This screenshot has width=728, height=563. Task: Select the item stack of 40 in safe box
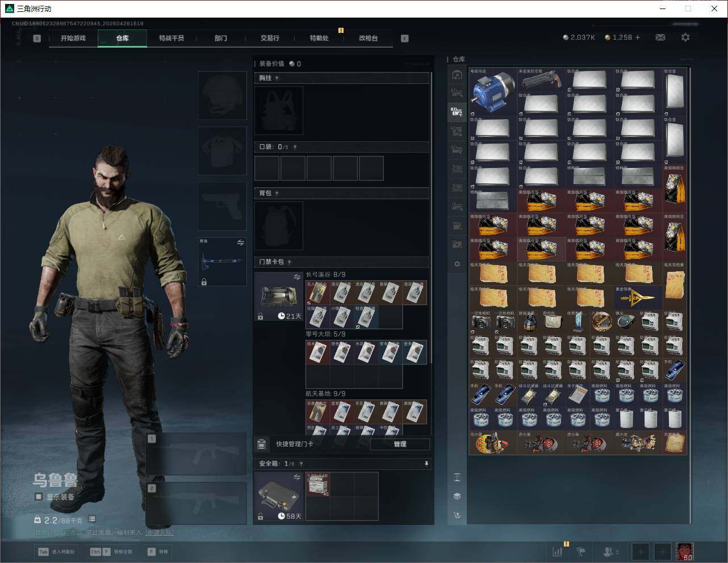(318, 485)
